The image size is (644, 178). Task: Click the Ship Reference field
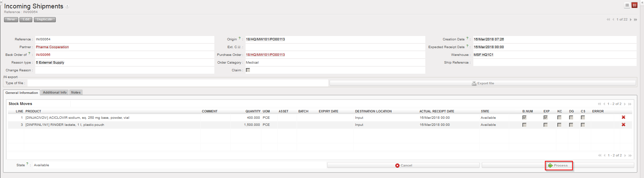coord(554,63)
